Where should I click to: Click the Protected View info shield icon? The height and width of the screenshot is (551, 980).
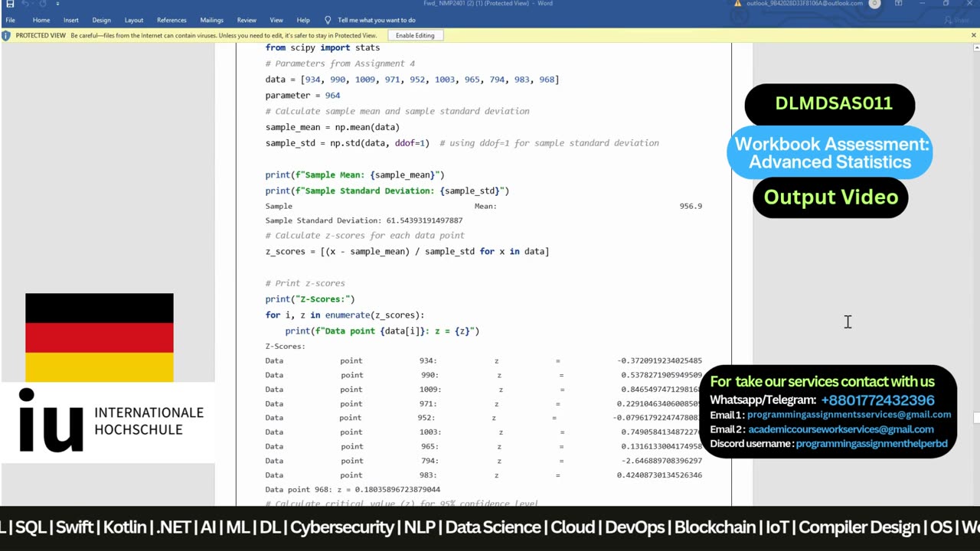tap(7, 35)
